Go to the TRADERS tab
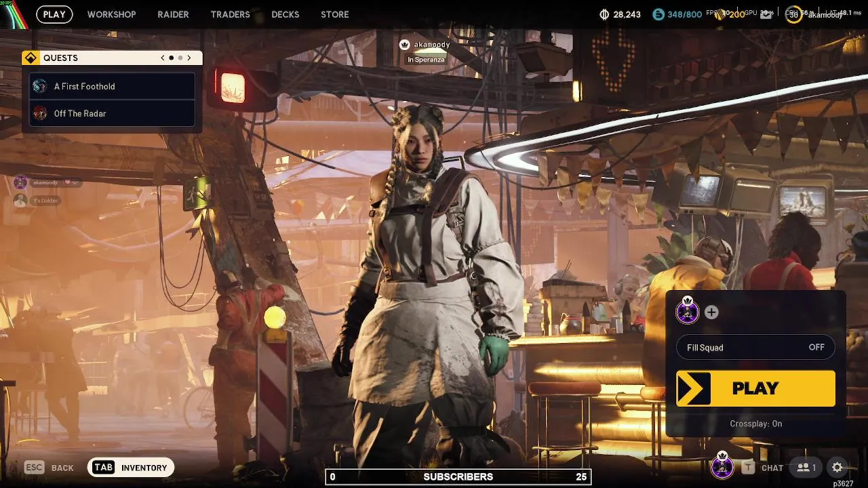 [x=230, y=14]
